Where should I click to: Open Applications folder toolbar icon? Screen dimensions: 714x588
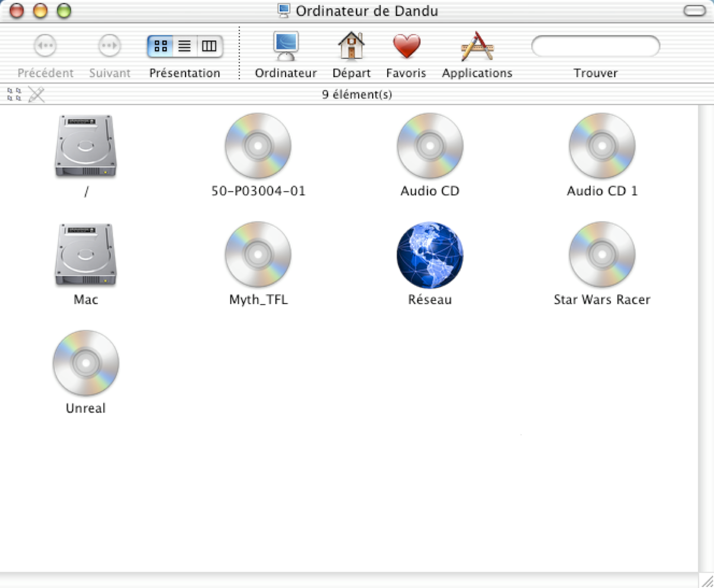click(x=477, y=46)
